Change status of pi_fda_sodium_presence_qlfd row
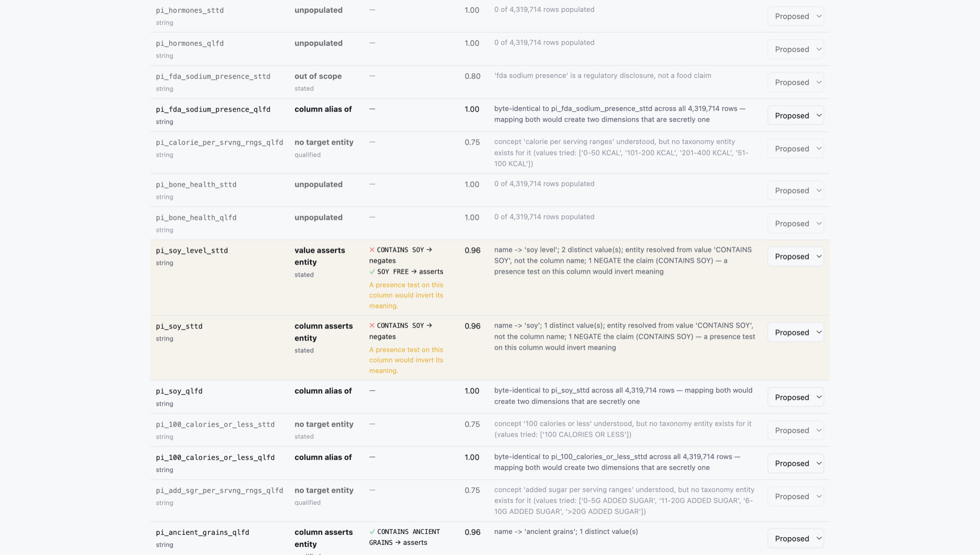Image resolution: width=980 pixels, height=555 pixels. click(795, 116)
